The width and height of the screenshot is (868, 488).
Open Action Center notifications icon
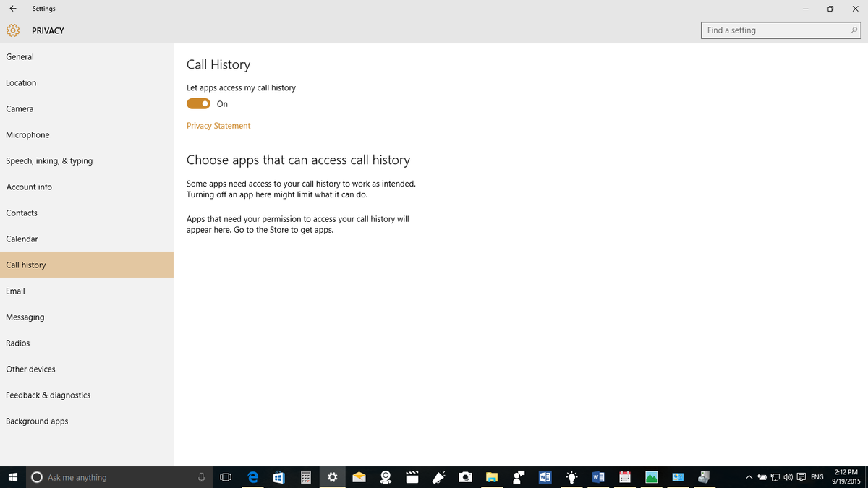[801, 477]
